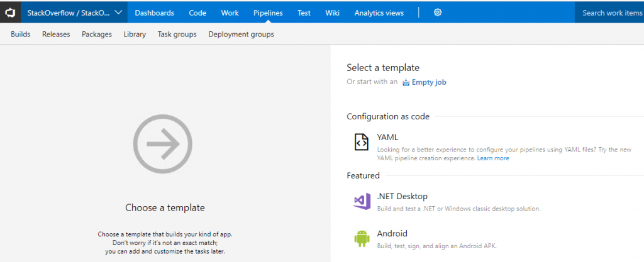Switch to the Work hub
This screenshot has height=262, width=644.
[230, 13]
